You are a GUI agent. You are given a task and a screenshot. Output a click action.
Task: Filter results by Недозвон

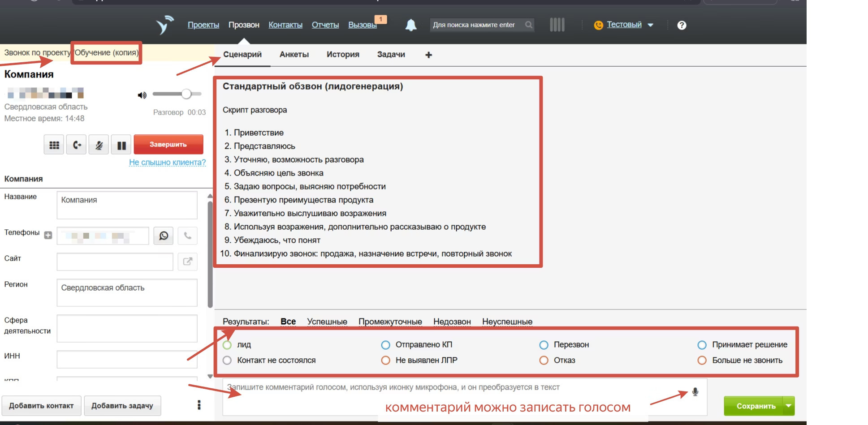(452, 322)
